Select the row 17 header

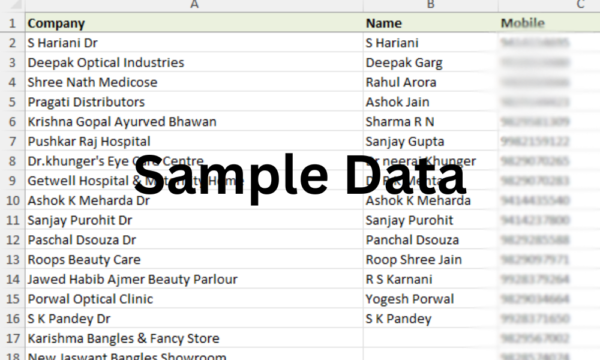point(12,338)
